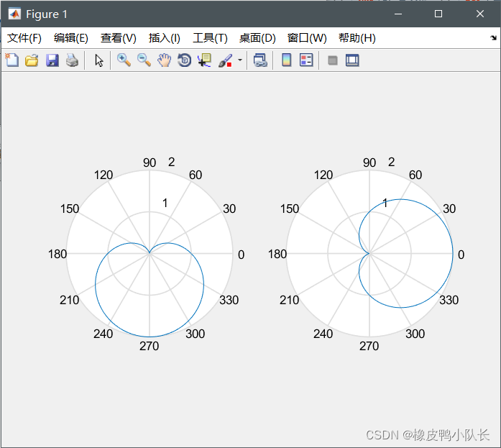Open the 文件(F) menu
The height and width of the screenshot is (448, 501).
pyautogui.click(x=24, y=38)
